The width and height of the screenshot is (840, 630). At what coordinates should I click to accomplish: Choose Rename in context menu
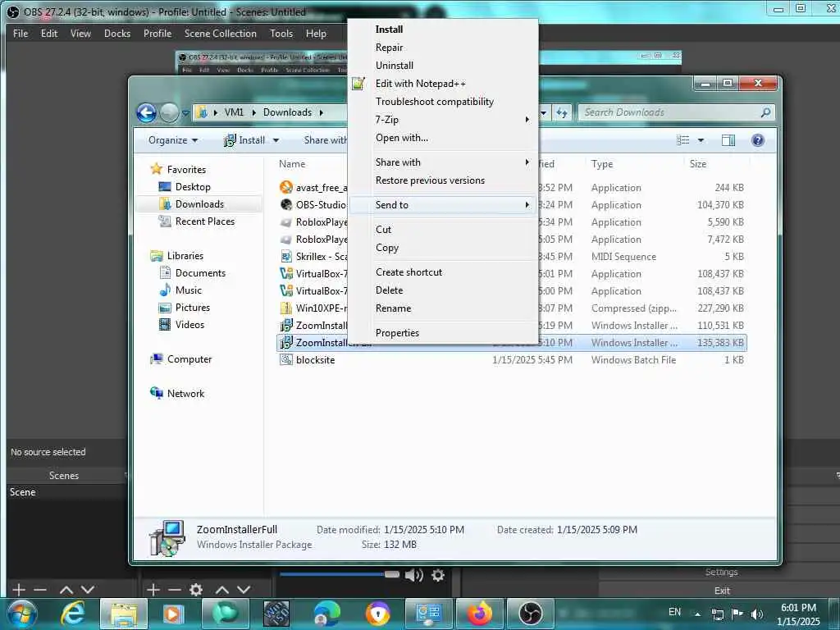click(393, 308)
